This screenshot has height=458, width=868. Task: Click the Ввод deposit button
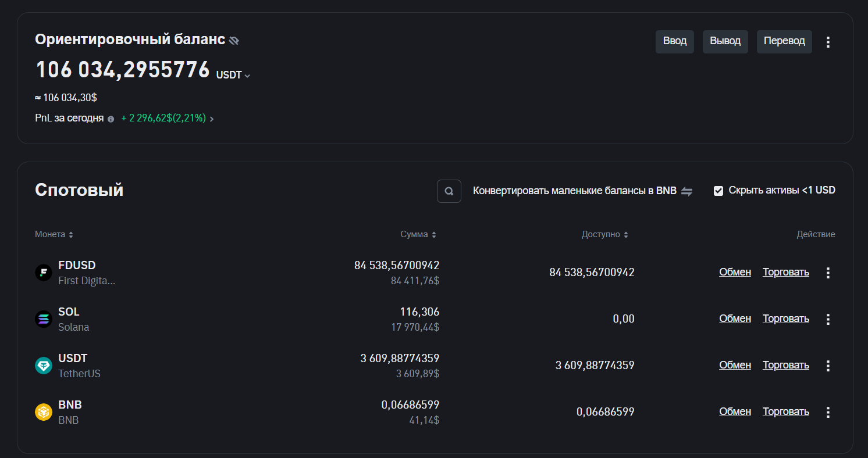(675, 41)
